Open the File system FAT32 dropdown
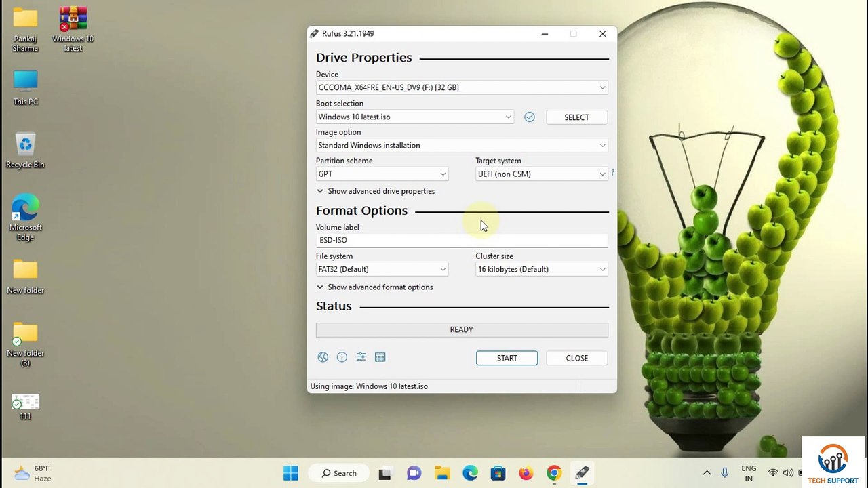The image size is (868, 488). point(382,269)
